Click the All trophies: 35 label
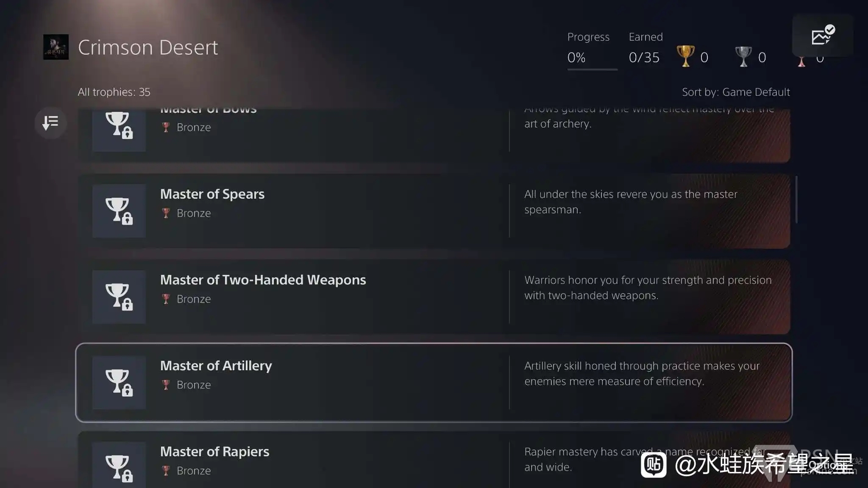Screen dimensions: 868x488 [114, 92]
